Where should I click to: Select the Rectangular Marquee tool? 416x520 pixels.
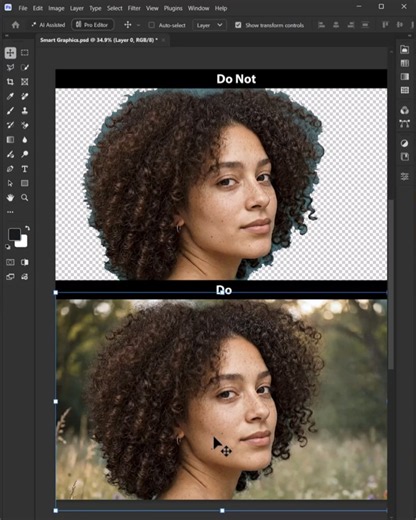(25, 53)
